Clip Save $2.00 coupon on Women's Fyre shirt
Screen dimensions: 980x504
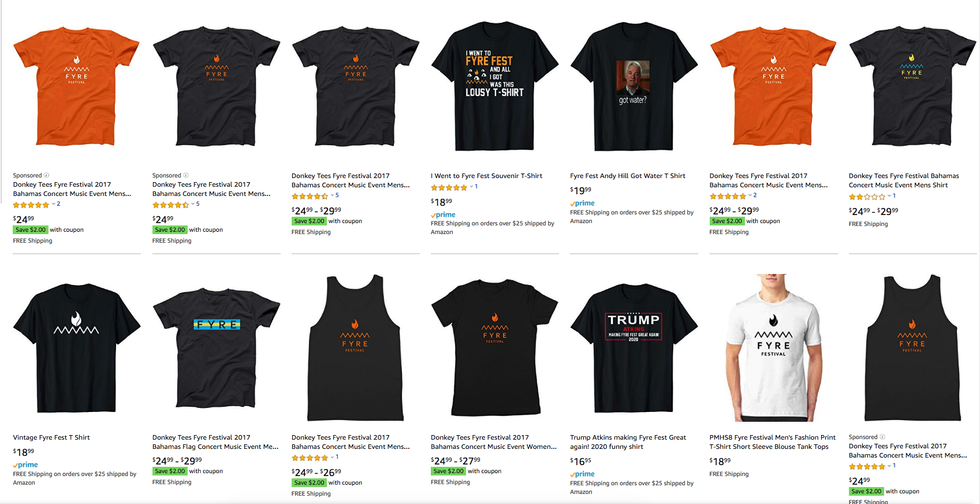448,471
